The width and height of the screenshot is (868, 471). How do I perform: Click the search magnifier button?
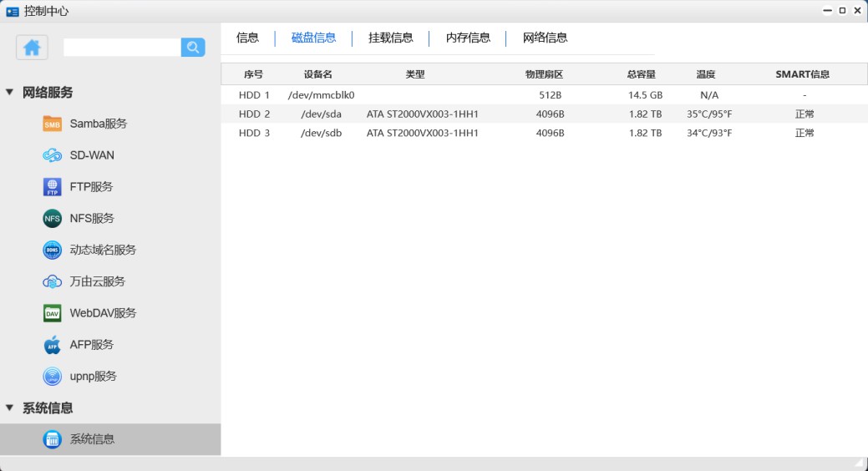pyautogui.click(x=193, y=48)
